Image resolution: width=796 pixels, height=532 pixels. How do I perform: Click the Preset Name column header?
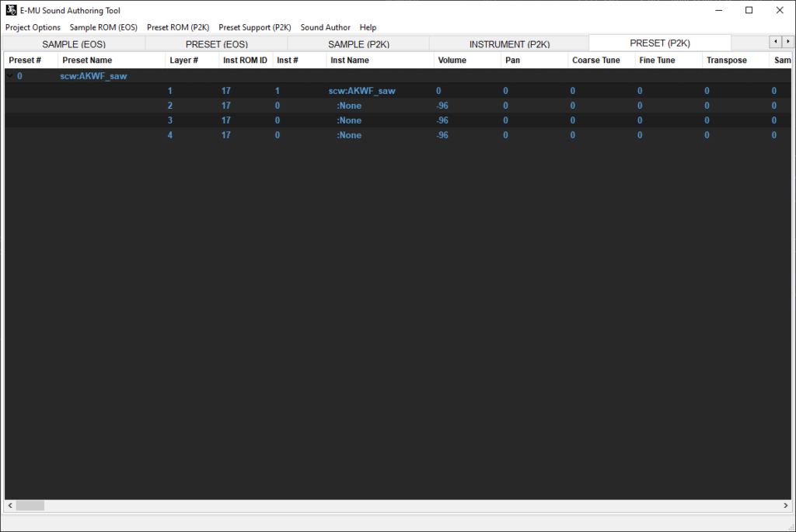pos(112,61)
